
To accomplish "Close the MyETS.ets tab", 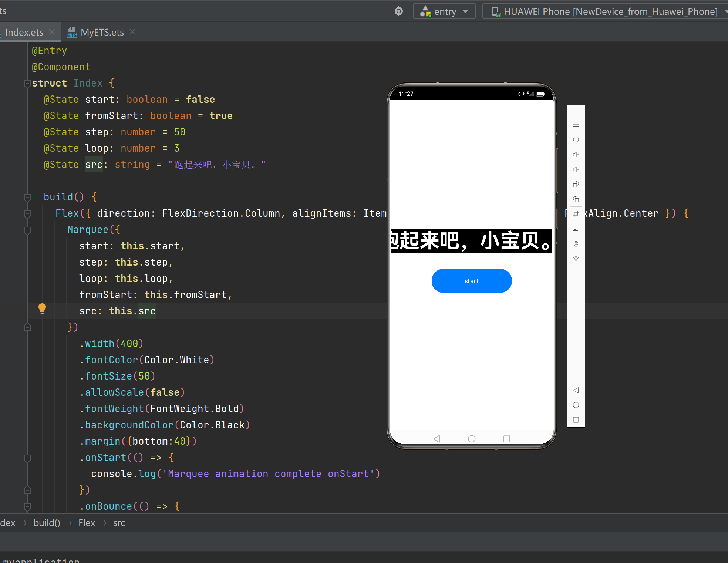I will click(x=132, y=33).
